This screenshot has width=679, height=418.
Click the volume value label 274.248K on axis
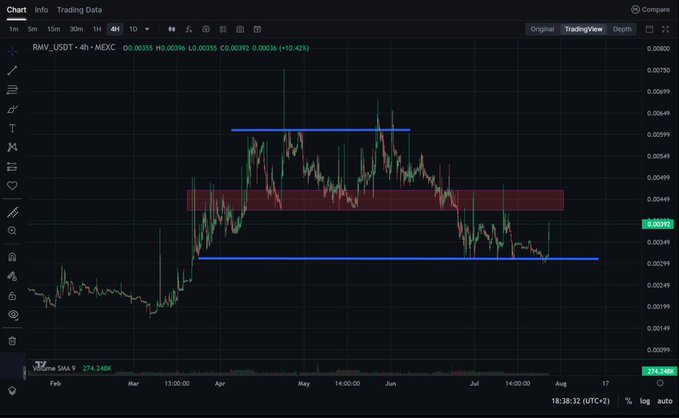pyautogui.click(x=658, y=371)
